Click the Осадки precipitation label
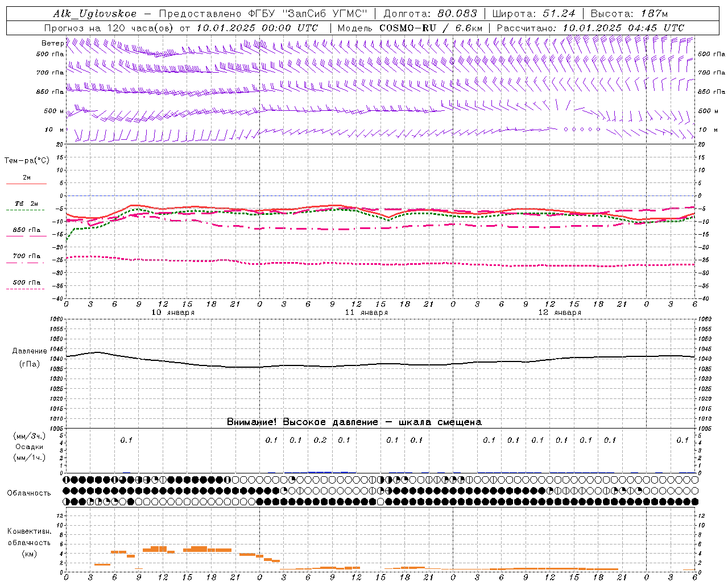Screen dimensions: 728x582 click(29, 447)
